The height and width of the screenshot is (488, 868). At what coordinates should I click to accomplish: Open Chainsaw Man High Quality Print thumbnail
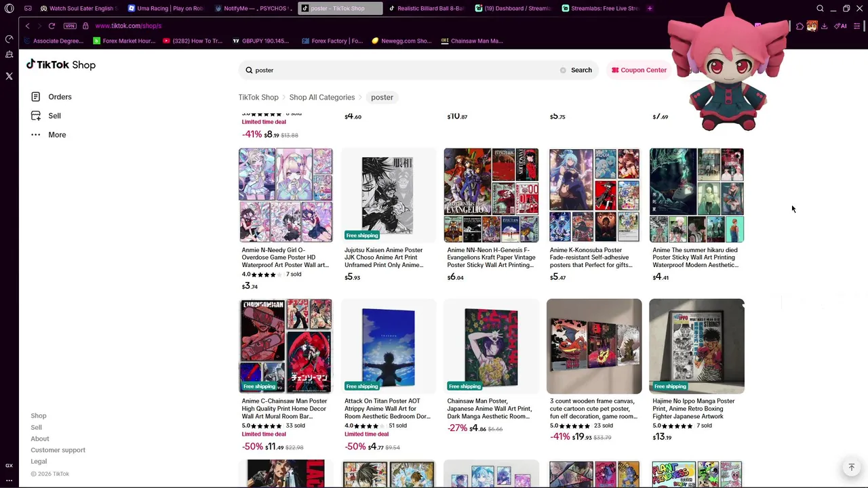[285, 346]
